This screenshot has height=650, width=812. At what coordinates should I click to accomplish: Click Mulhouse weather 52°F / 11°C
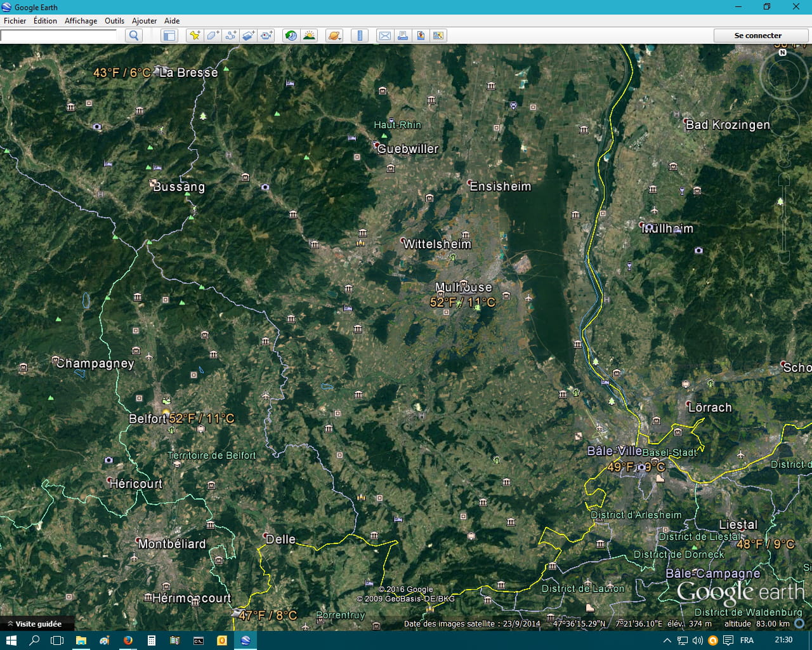click(x=462, y=302)
